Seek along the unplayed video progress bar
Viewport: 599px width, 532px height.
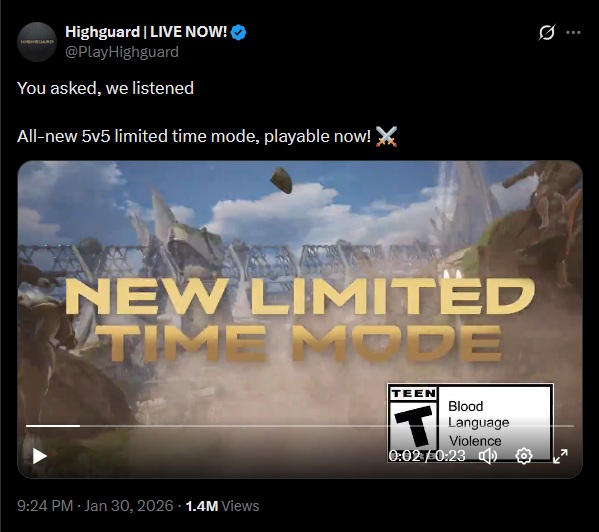[x=327, y=425]
